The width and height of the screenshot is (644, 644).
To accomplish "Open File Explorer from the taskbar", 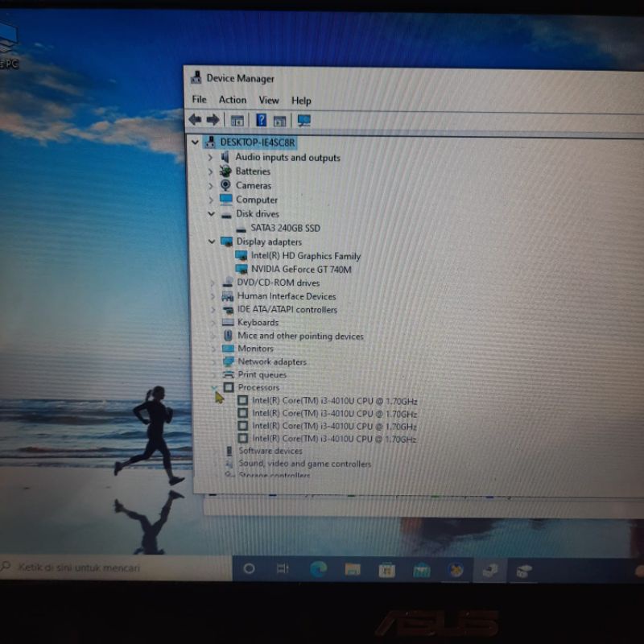I will (x=352, y=570).
